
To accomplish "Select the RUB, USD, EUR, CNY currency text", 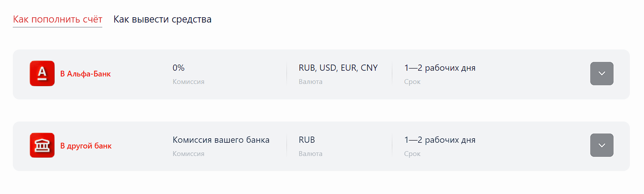I will tap(338, 68).
